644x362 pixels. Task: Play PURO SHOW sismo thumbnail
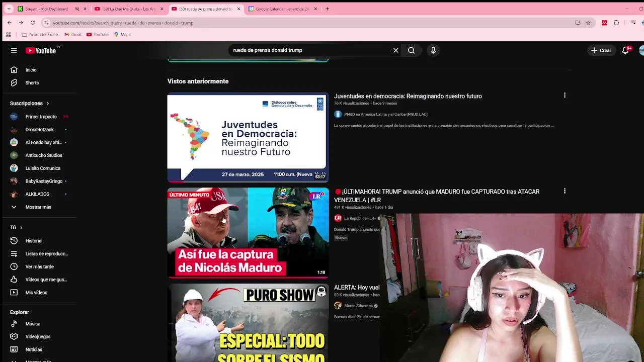[248, 323]
